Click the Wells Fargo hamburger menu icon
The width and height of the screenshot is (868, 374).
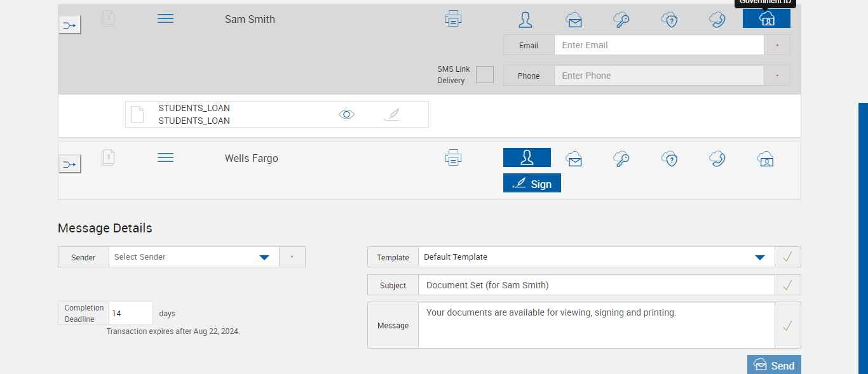click(x=165, y=157)
